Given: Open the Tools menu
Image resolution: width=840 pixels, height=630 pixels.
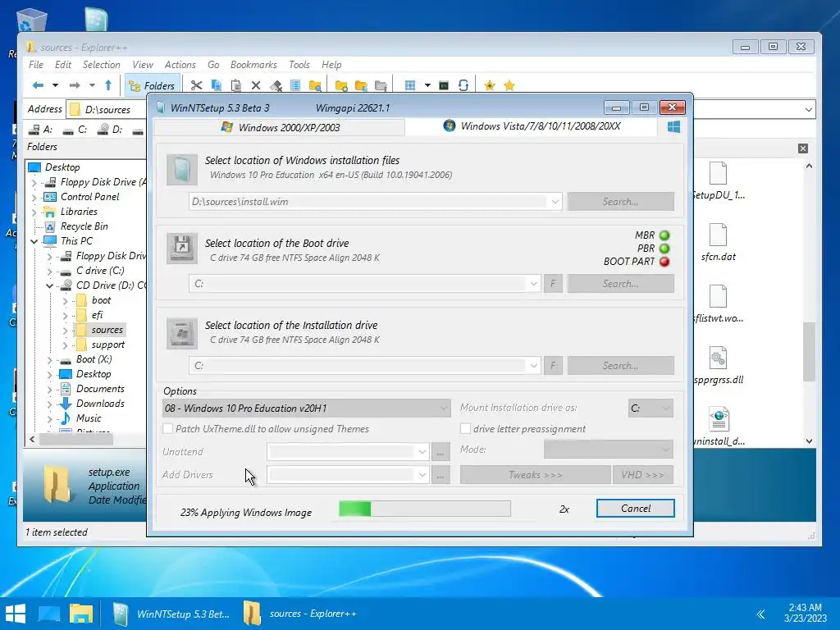Looking at the screenshot, I should (299, 64).
